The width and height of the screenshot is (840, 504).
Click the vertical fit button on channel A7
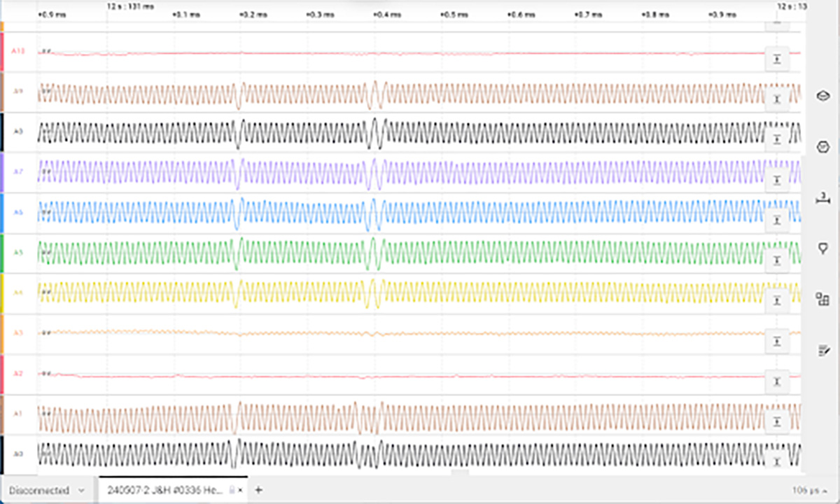(776, 180)
